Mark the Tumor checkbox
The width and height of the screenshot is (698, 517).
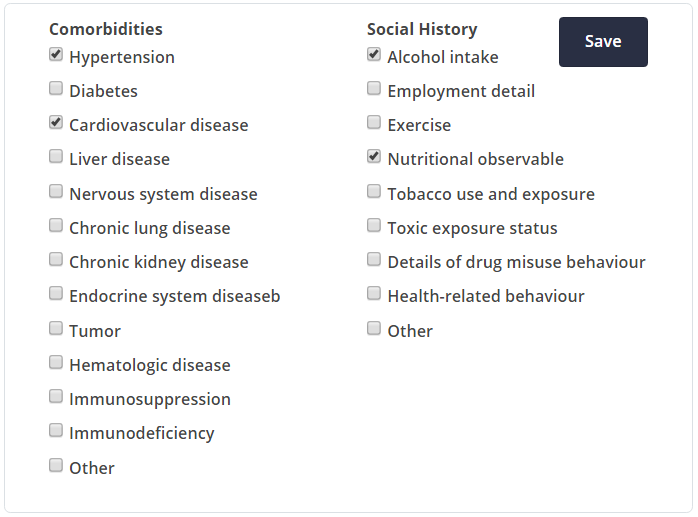coord(56,329)
